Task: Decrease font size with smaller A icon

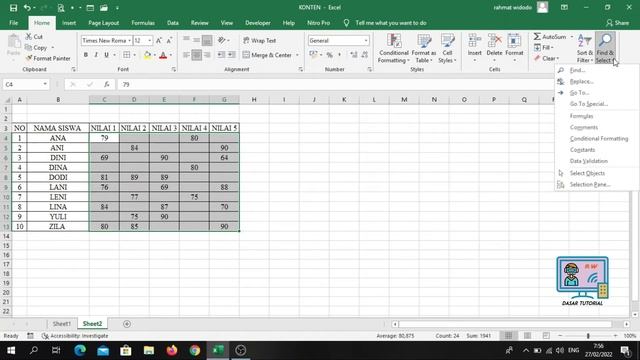Action: pos(169,40)
